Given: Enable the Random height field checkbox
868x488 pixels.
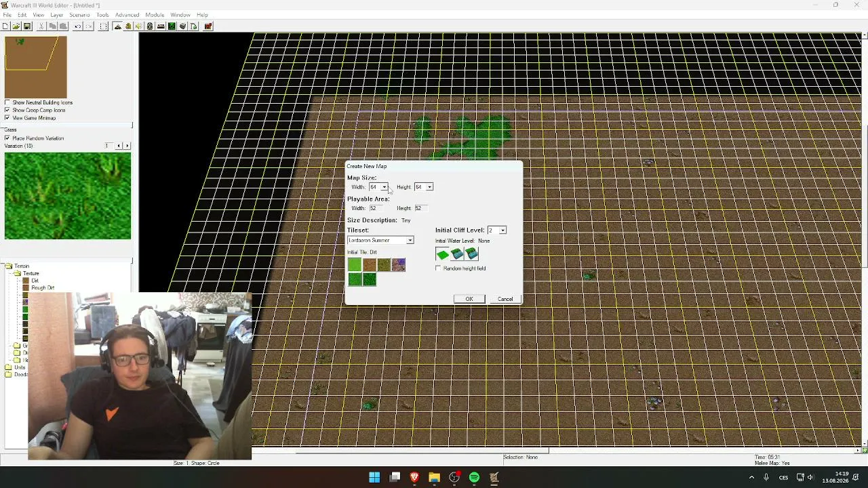Looking at the screenshot, I should point(439,268).
